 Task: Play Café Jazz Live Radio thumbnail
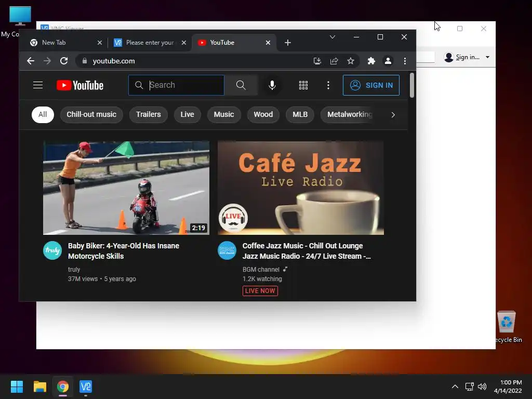(x=301, y=188)
